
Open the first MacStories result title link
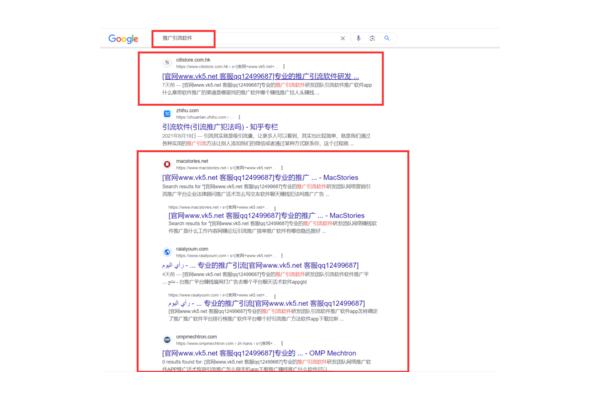(260, 176)
